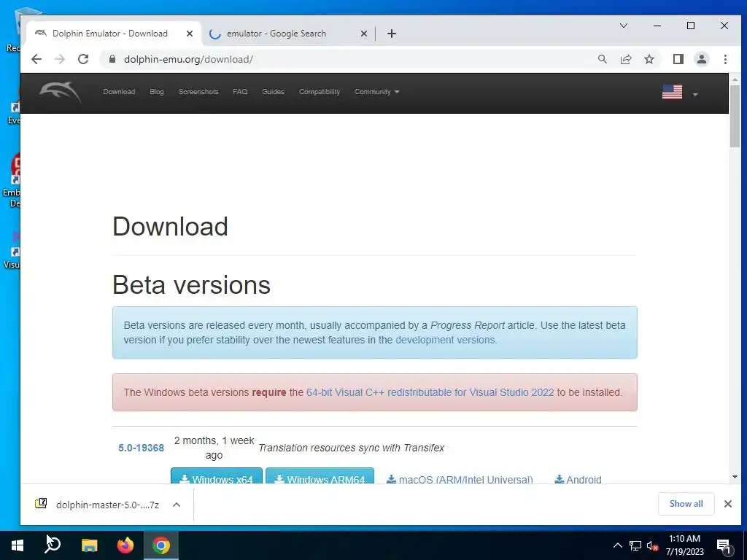This screenshot has width=747, height=560.
Task: Close the downloads bar
Action: (x=727, y=504)
